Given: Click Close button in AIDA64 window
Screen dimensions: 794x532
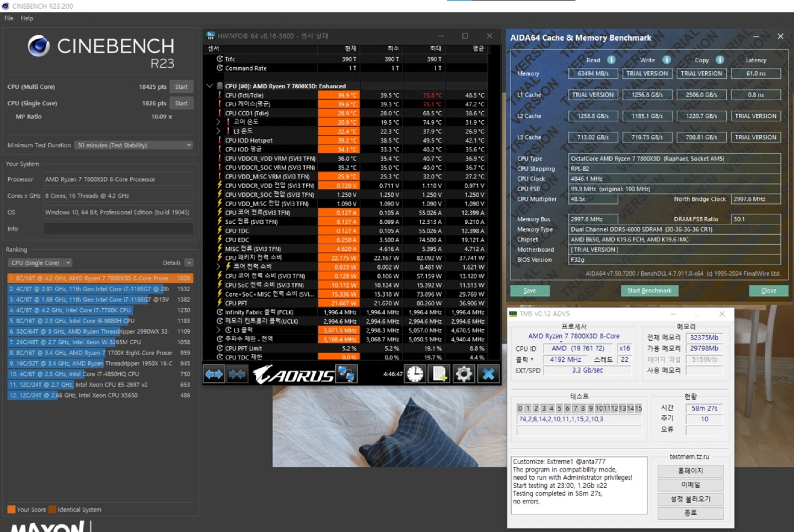Looking at the screenshot, I should pos(769,291).
